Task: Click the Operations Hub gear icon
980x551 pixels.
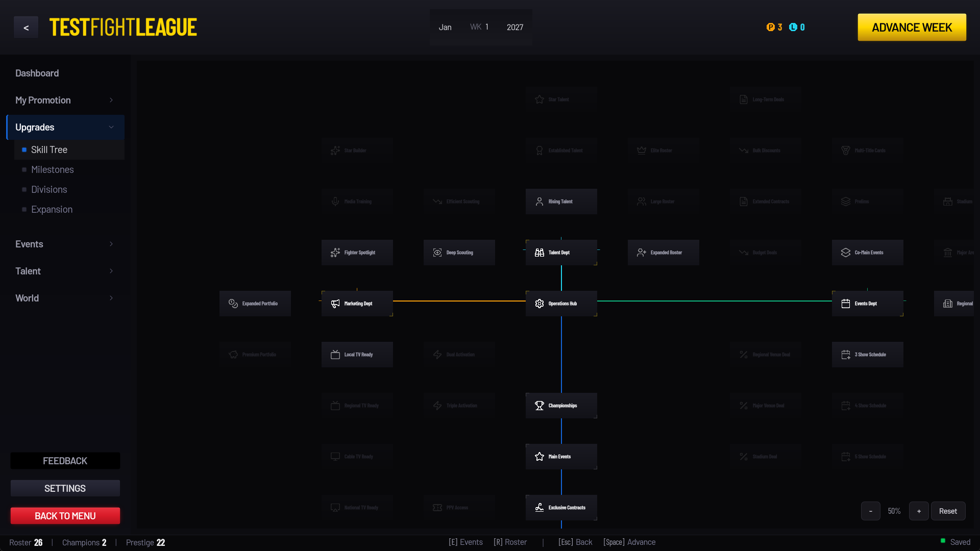Action: click(x=539, y=304)
